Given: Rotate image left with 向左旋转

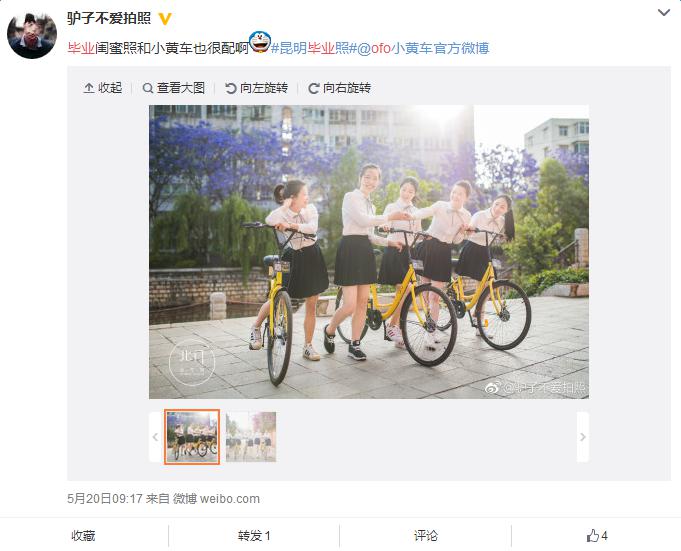Looking at the screenshot, I should coord(256,88).
